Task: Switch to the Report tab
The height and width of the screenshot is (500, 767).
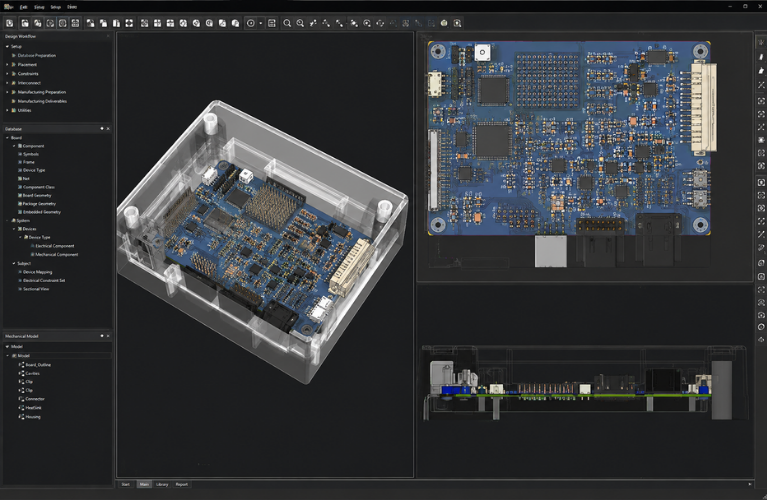Action: pyautogui.click(x=181, y=484)
